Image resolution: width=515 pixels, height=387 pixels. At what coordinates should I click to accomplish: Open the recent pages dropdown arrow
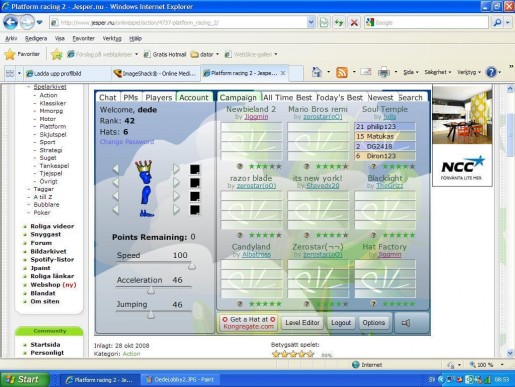40,23
